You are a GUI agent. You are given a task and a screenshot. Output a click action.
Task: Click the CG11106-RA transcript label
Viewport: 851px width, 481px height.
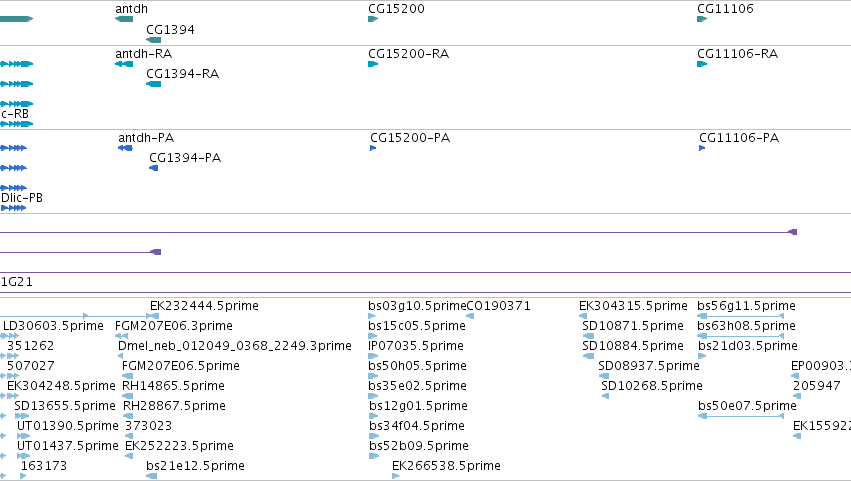(x=737, y=54)
